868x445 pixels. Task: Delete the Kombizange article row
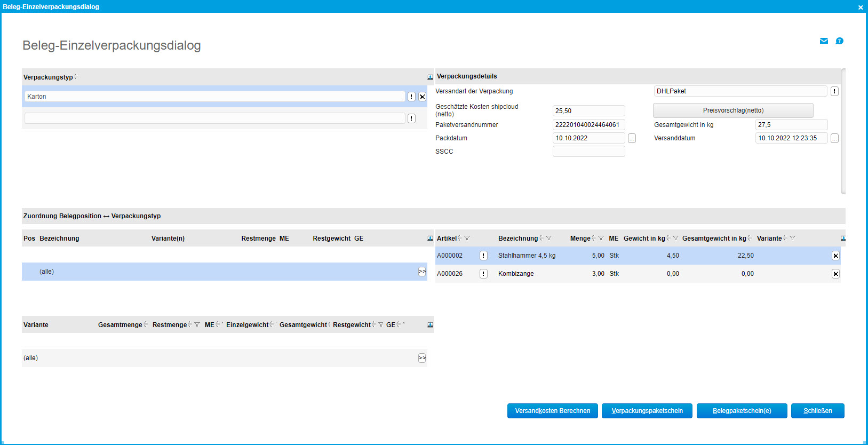[x=835, y=274]
